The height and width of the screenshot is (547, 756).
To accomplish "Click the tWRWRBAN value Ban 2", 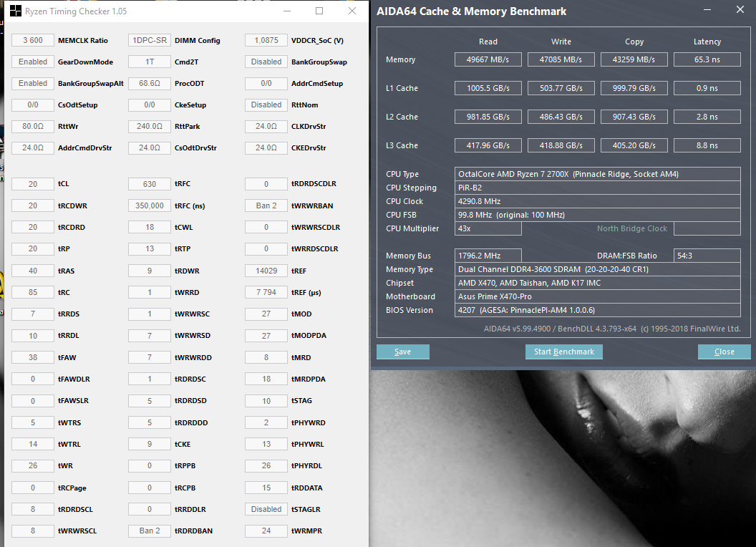I will pos(266,205).
